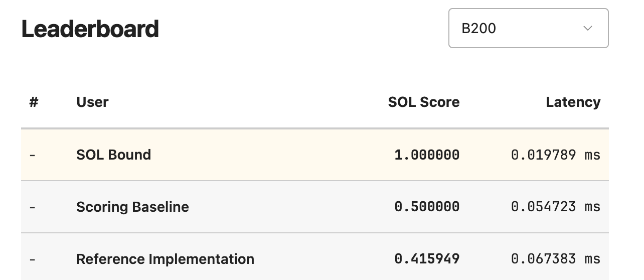Click latency value 0.067383 ms
Viewport: 644px width, 280px height.
coord(556,259)
